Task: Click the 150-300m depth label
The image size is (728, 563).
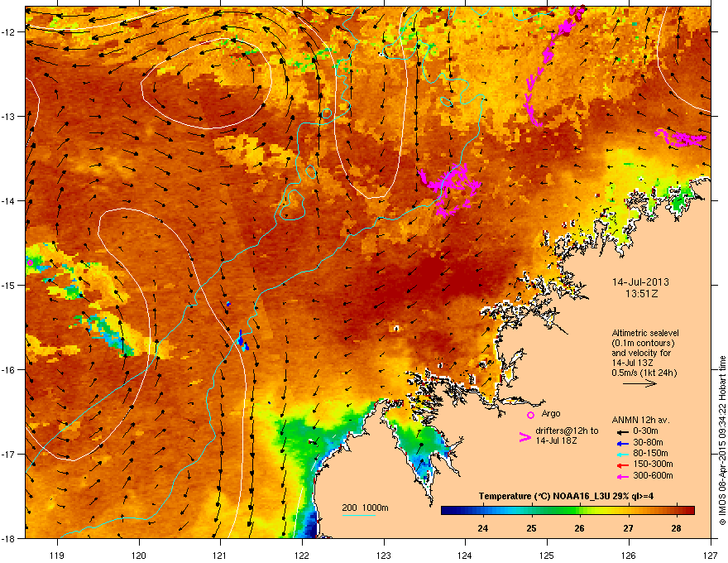Action: (653, 464)
